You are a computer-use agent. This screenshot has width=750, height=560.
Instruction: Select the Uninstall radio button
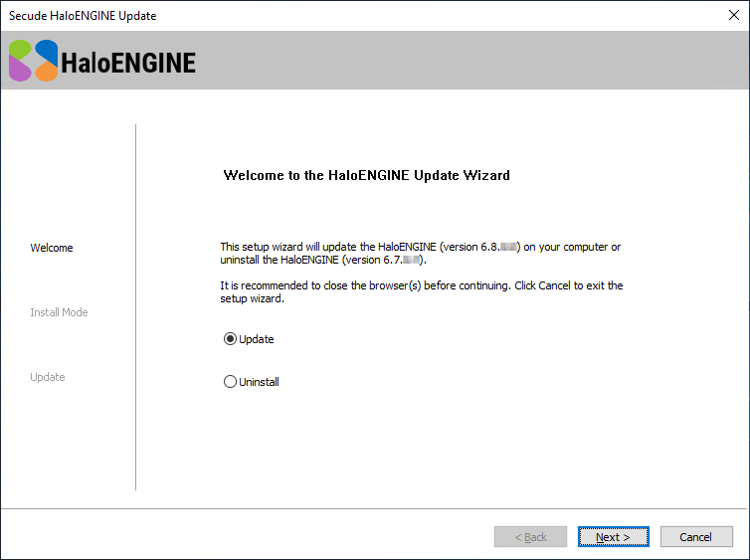231,382
